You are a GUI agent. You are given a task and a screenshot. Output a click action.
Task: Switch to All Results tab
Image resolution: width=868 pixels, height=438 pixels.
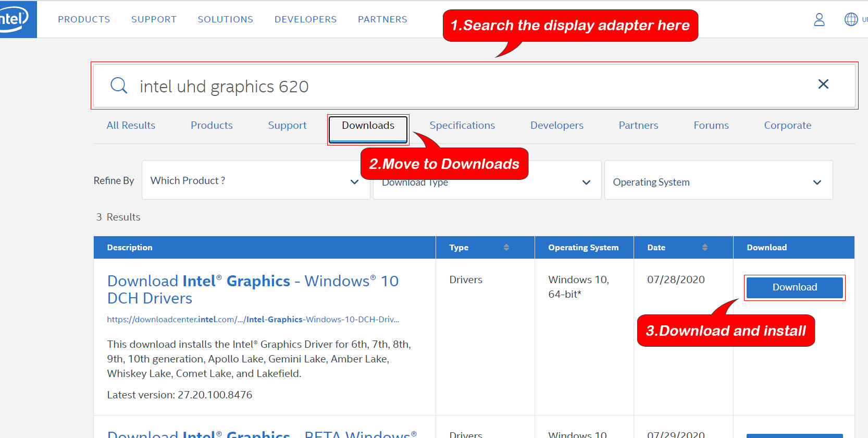[131, 125]
